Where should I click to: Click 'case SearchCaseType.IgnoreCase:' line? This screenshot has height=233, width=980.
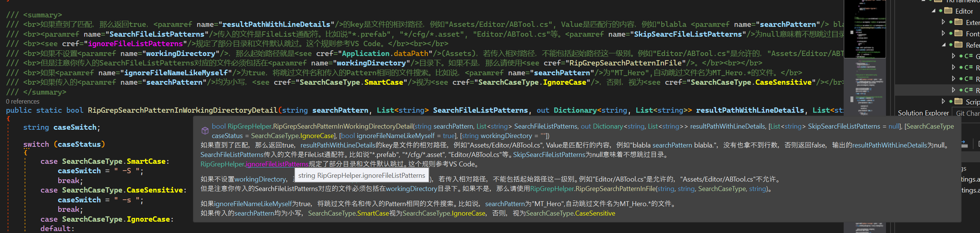pyautogui.click(x=107, y=219)
